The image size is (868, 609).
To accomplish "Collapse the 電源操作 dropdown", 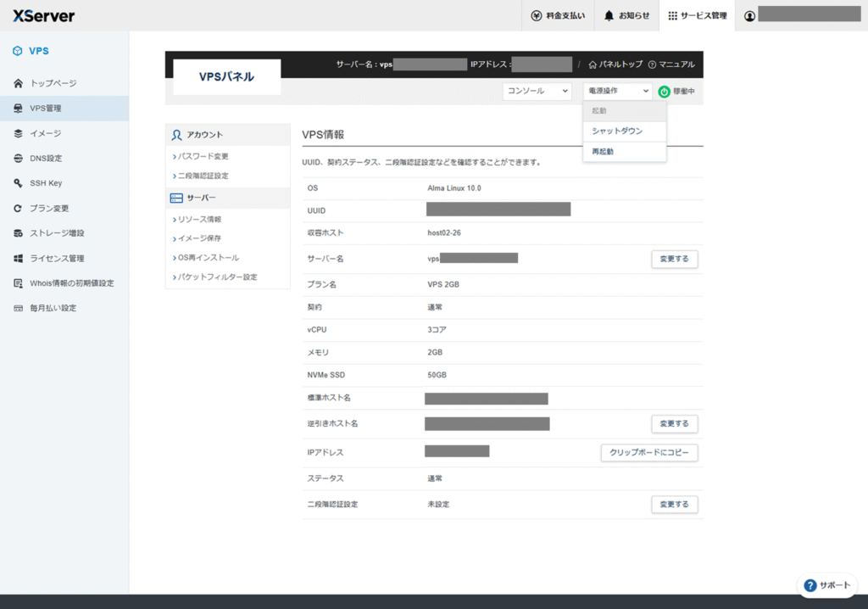I will tap(617, 91).
